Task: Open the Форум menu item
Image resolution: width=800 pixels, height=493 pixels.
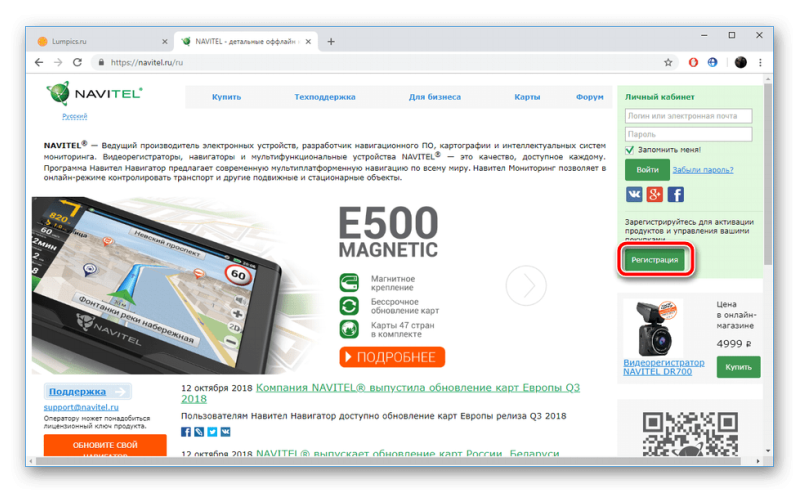Action: click(x=589, y=97)
